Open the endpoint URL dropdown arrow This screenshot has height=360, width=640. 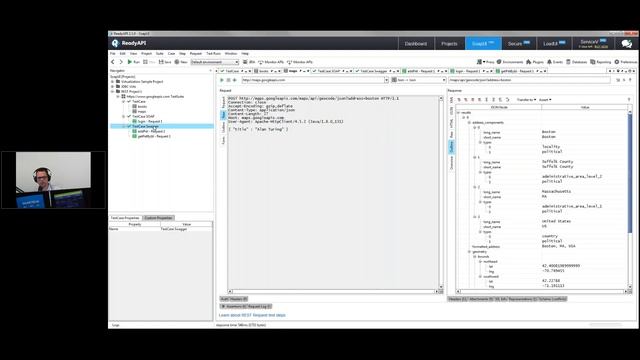pyautogui.click(x=386, y=80)
